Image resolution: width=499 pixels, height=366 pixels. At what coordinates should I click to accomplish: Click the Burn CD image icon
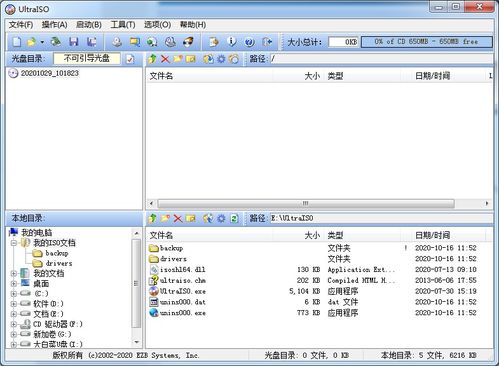tap(188, 42)
